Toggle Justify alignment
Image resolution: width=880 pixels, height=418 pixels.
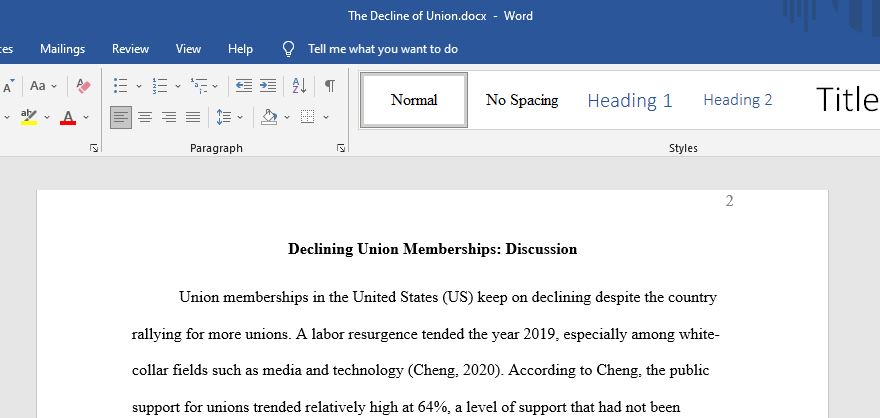pos(193,117)
